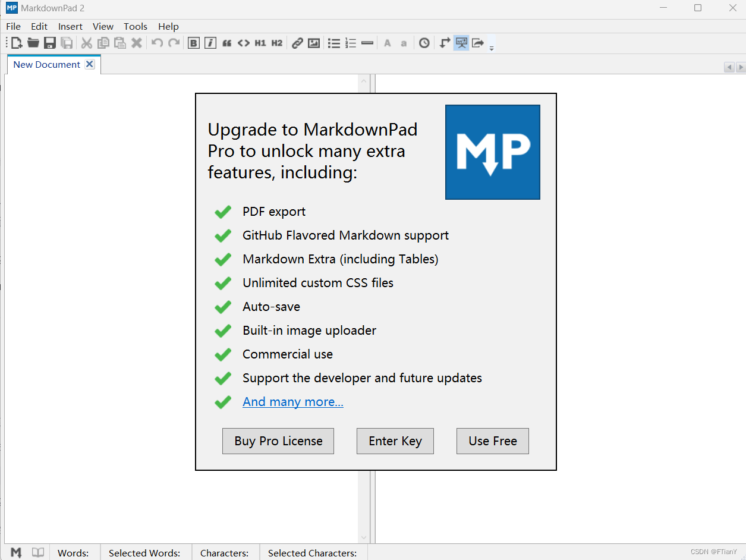Screen dimensions: 746x560
Task: Insert an unordered bullet list
Action: (334, 43)
